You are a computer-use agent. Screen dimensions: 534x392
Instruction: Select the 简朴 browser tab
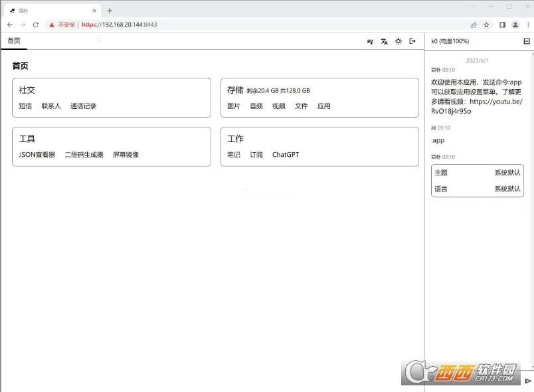[23, 10]
